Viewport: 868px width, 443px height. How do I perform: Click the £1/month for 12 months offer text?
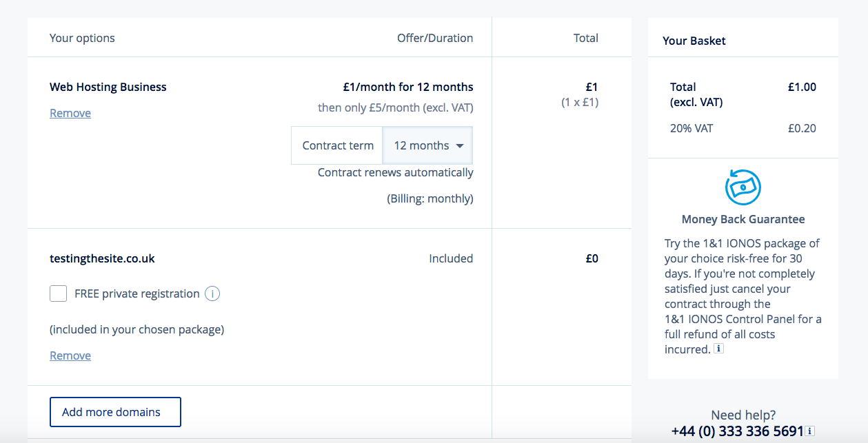(x=408, y=87)
